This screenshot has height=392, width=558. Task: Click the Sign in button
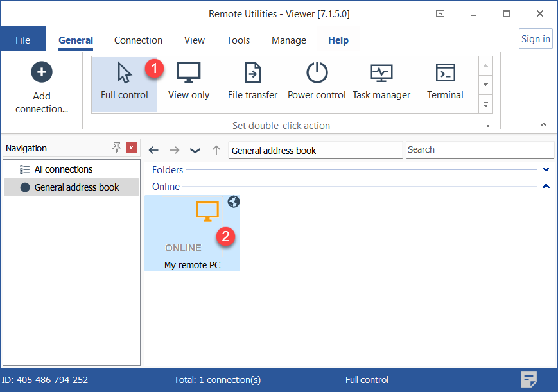[535, 39]
